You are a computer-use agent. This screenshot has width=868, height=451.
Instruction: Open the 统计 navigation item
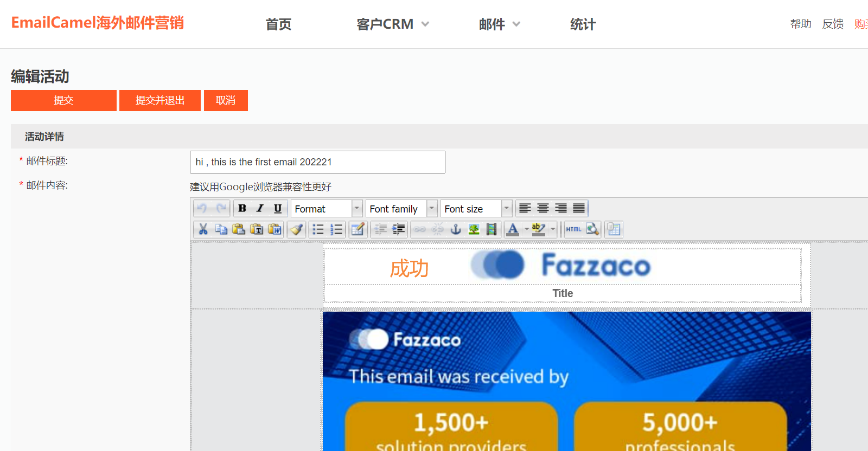(583, 24)
